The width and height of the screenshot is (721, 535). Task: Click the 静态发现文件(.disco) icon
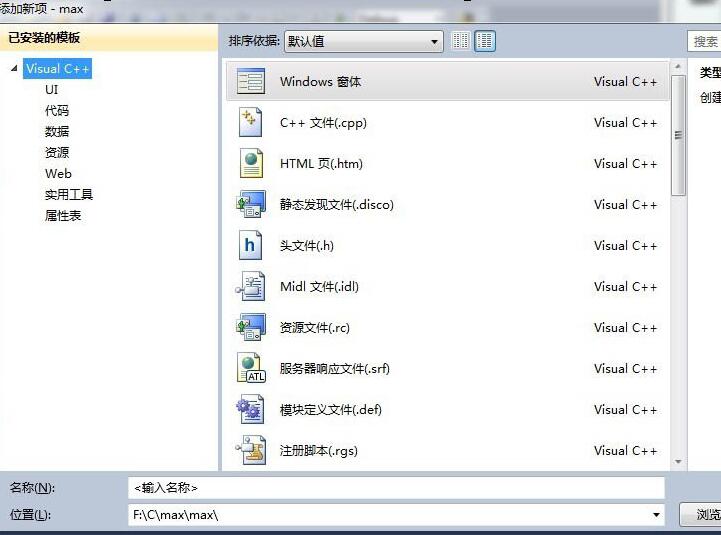[x=251, y=204]
